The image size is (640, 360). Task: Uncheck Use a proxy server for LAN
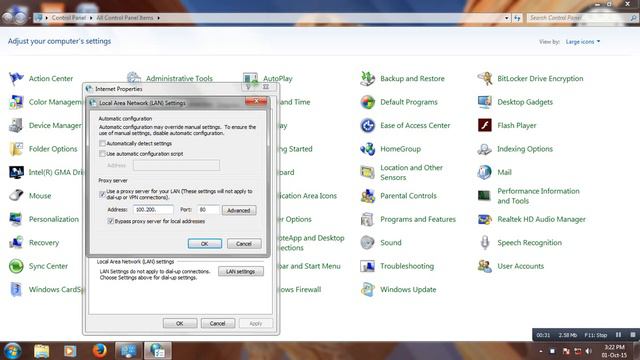(102, 194)
